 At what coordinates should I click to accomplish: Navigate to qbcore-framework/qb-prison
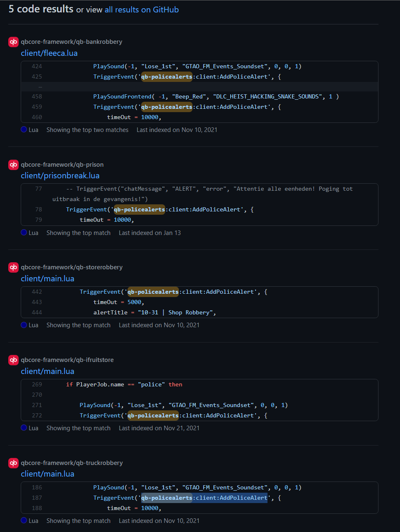click(x=62, y=164)
